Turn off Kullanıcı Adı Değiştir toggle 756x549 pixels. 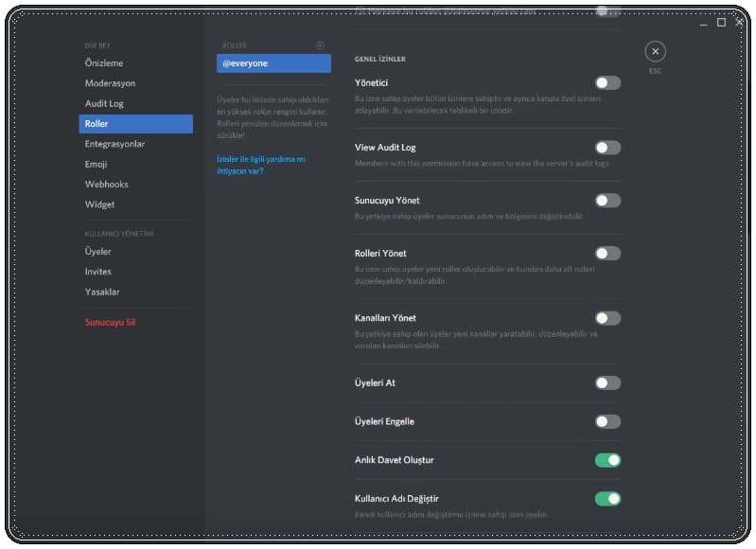(x=607, y=499)
